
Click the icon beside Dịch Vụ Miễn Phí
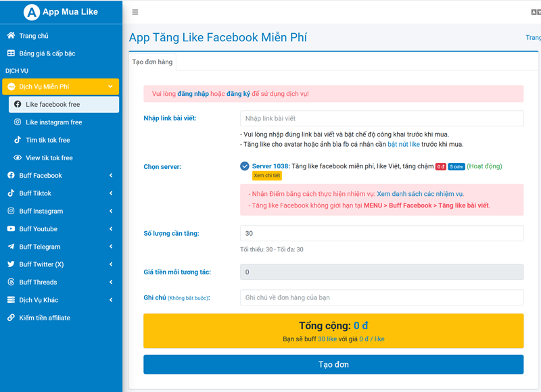(11, 87)
